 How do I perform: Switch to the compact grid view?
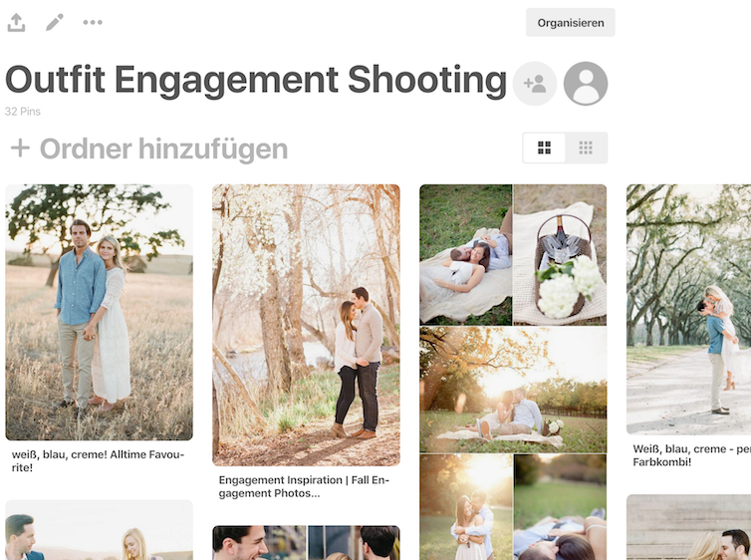click(x=586, y=148)
